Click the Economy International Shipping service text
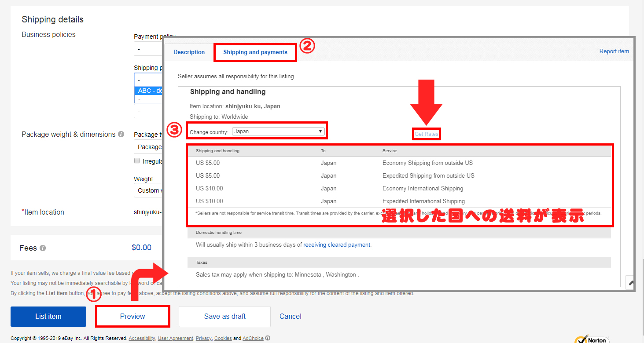 click(423, 189)
